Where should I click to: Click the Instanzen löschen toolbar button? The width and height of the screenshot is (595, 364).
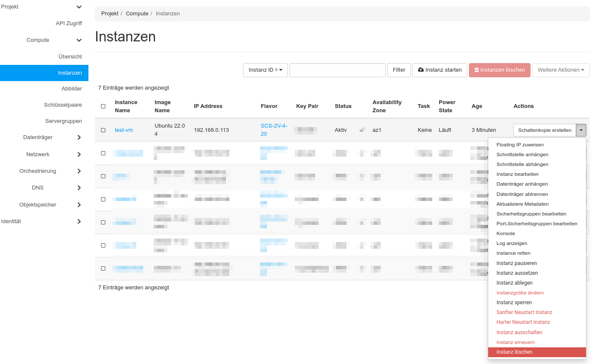[500, 70]
